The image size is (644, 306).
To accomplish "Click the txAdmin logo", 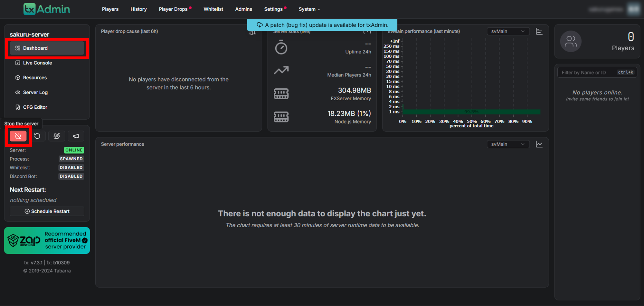I will pos(47,9).
